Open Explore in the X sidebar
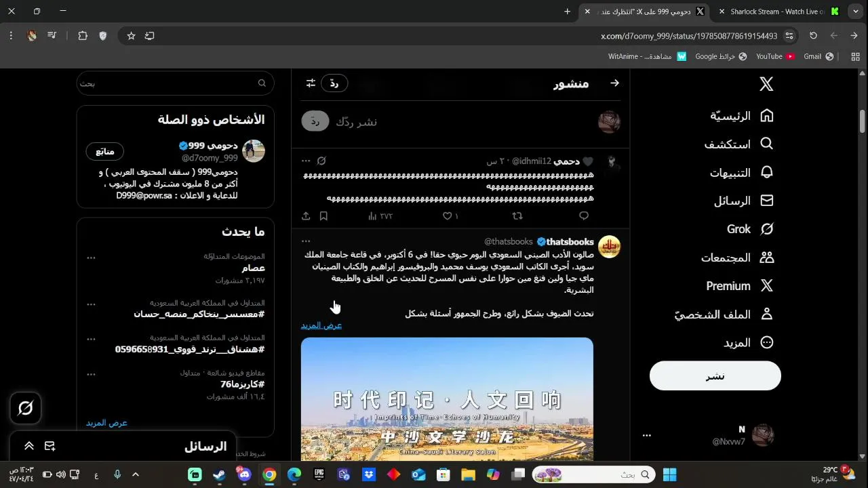The width and height of the screenshot is (868, 488). pos(738,144)
